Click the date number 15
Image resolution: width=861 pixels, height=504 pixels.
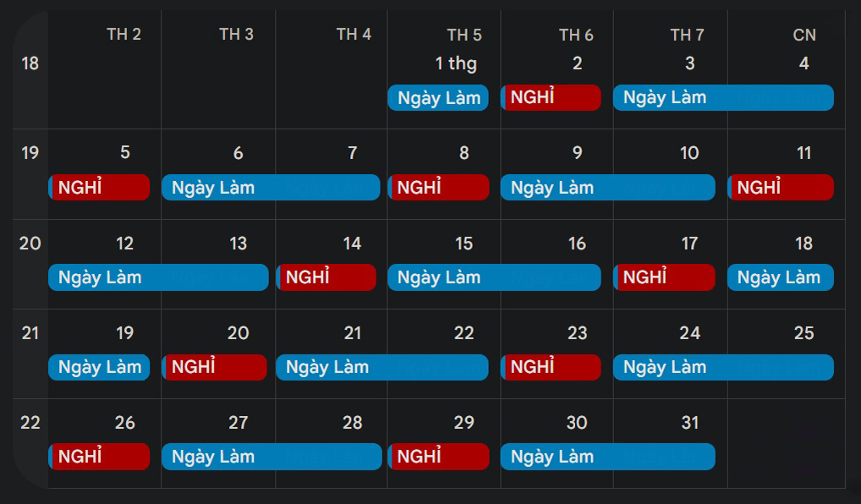[x=463, y=244]
